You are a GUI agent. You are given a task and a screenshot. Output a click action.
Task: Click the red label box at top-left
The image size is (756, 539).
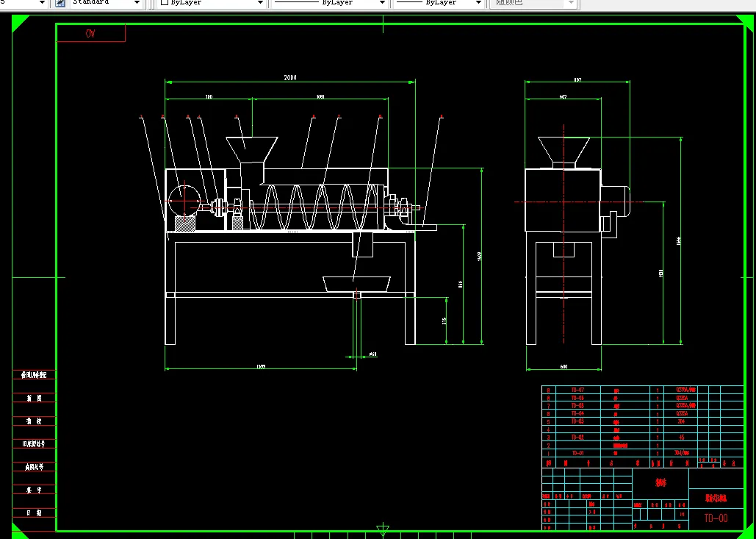[90, 33]
